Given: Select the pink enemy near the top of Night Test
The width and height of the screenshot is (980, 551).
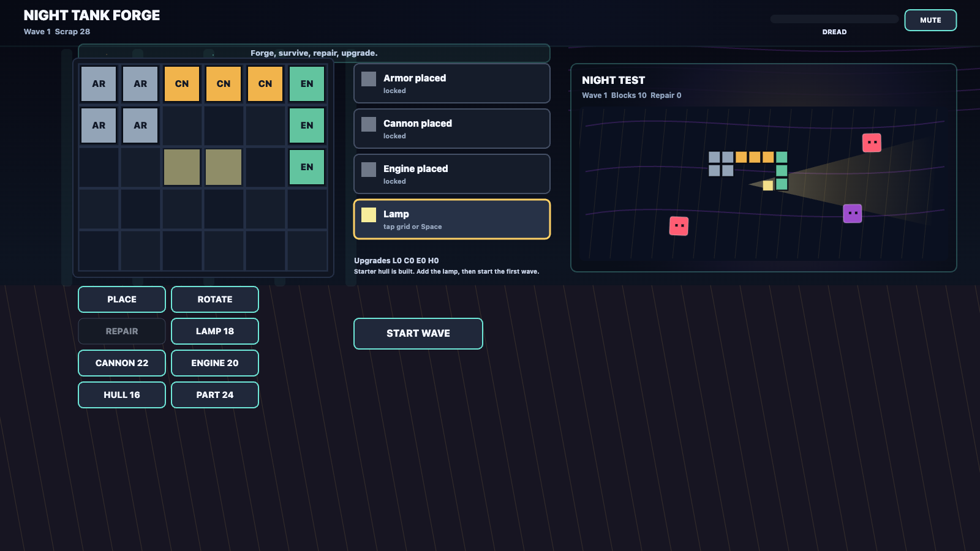Looking at the screenshot, I should 872,143.
